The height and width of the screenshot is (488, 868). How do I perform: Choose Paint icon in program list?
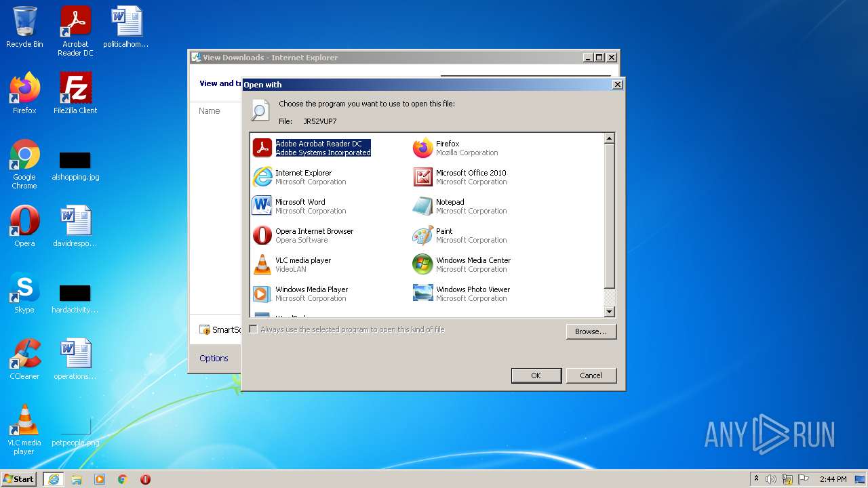[x=422, y=235]
